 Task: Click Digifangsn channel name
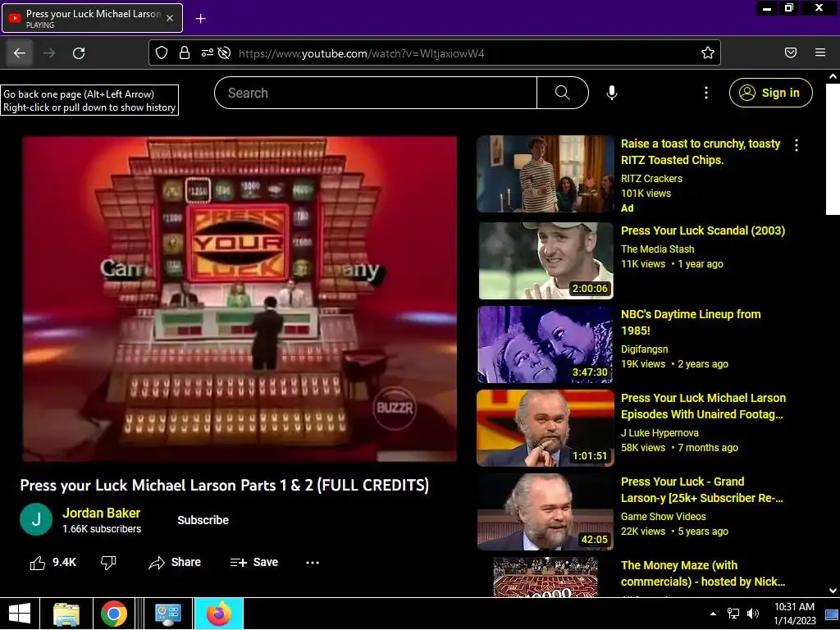tap(644, 349)
